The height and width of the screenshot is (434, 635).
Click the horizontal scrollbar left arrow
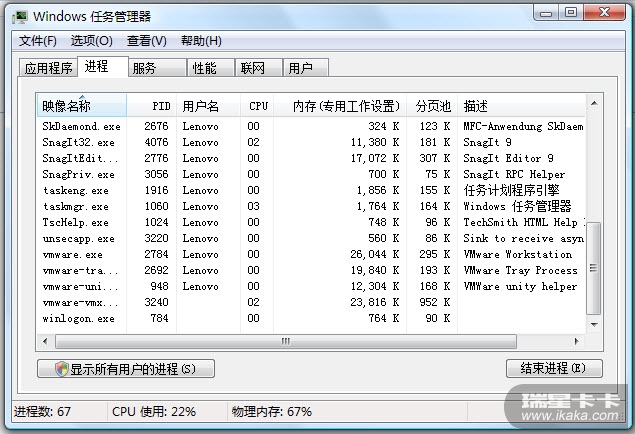coord(45,341)
